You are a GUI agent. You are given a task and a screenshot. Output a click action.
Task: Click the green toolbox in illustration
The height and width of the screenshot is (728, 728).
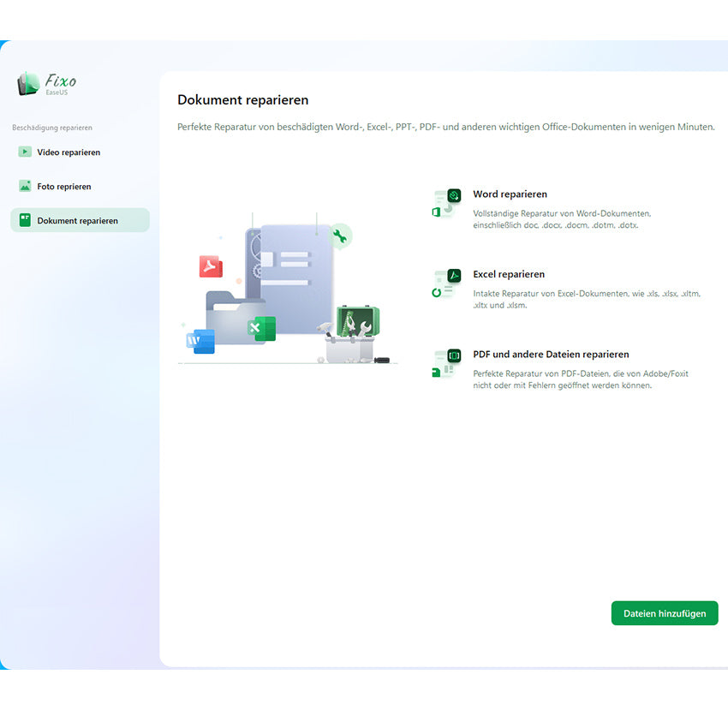pyautogui.click(x=357, y=327)
